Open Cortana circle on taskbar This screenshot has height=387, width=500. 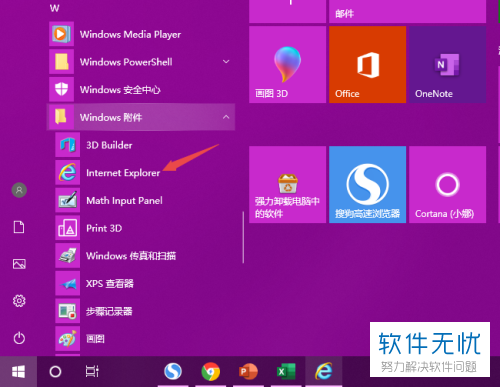click(x=55, y=371)
